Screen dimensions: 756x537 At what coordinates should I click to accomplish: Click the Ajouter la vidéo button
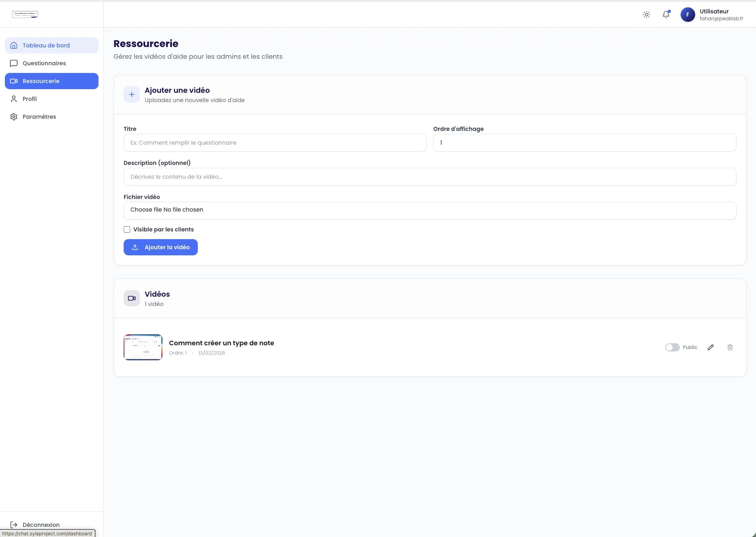pyautogui.click(x=161, y=247)
